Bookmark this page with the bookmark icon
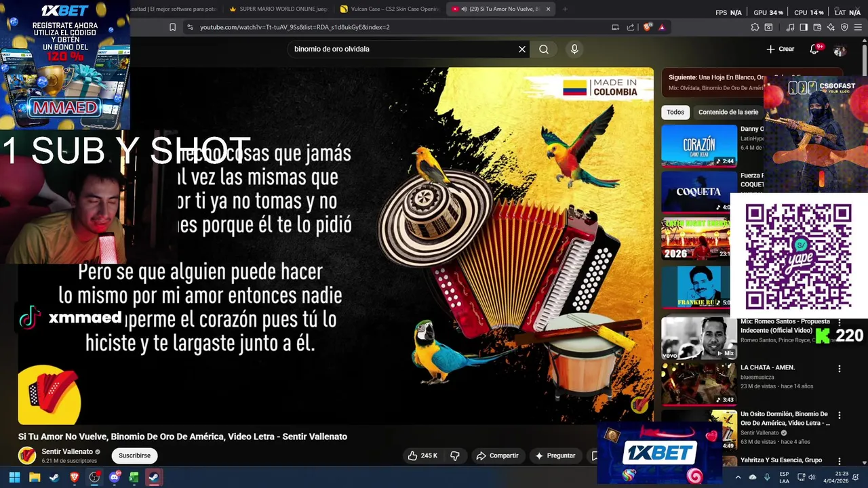This screenshot has height=488, width=868. (x=172, y=27)
